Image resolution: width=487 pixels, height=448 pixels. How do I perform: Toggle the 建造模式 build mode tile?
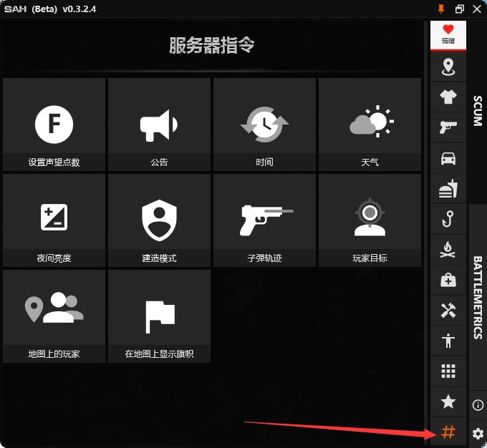159,220
